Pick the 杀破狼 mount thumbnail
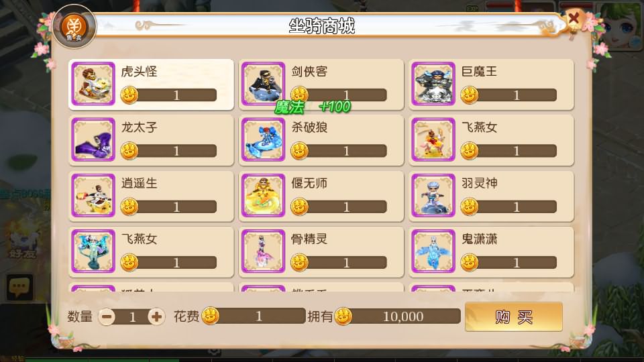This screenshot has height=362, width=644. click(x=263, y=139)
